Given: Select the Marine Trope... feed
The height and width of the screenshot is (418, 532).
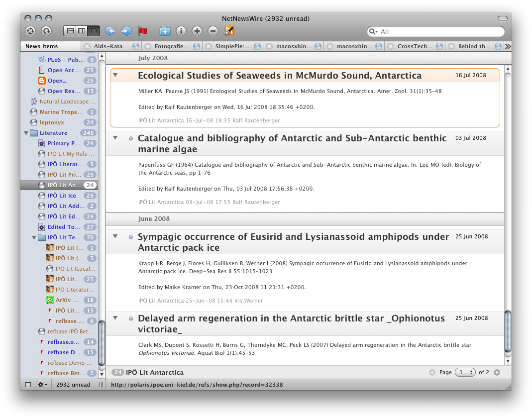Looking at the screenshot, I should pyautogui.click(x=59, y=112).
